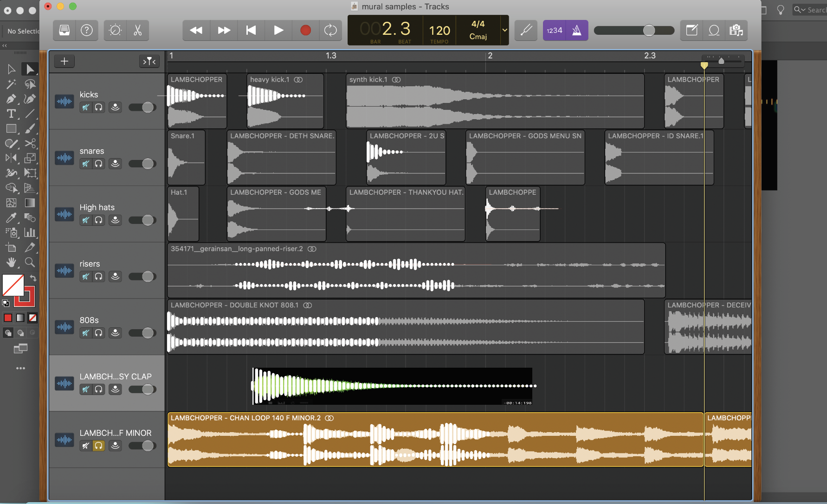Open the Note Pad button
The image size is (827, 504).
point(691,31)
